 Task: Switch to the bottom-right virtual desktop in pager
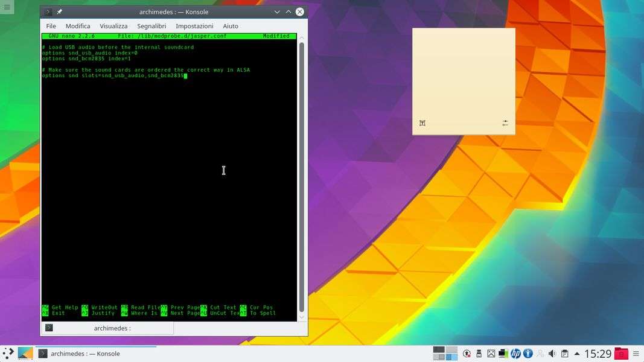(x=451, y=357)
